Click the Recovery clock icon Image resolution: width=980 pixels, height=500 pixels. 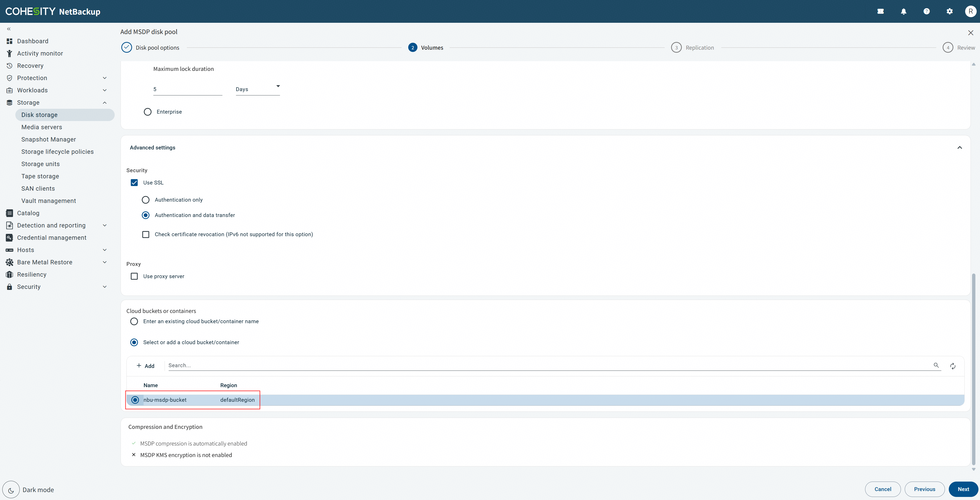click(9, 66)
